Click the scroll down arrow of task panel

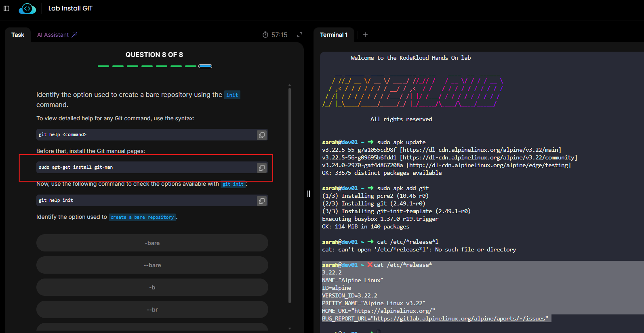pyautogui.click(x=290, y=329)
